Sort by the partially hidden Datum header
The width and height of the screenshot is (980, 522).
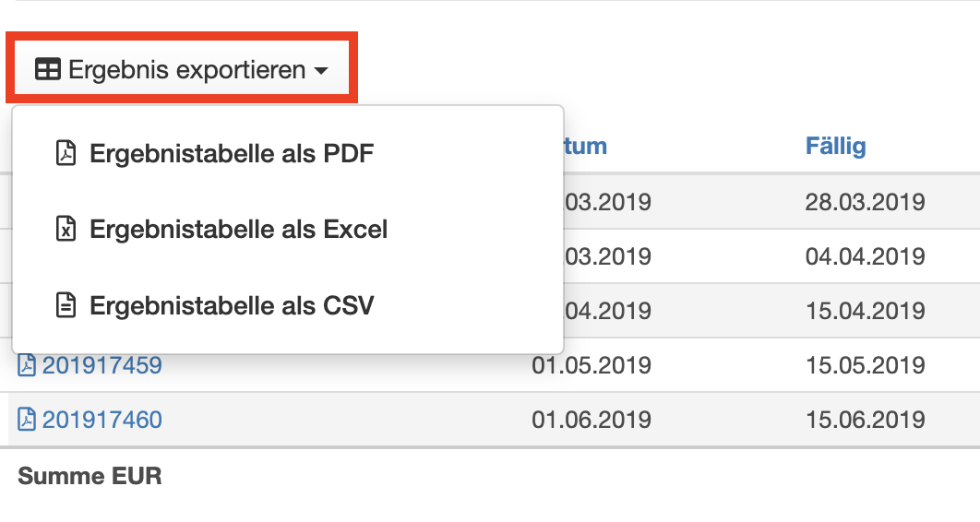[585, 146]
